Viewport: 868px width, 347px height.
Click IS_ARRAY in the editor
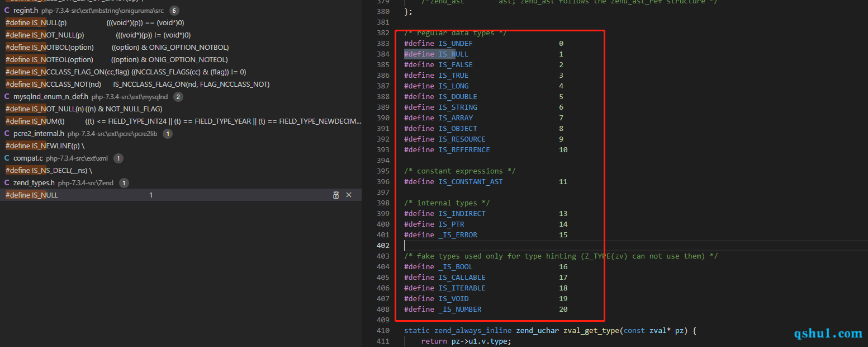tap(456, 118)
